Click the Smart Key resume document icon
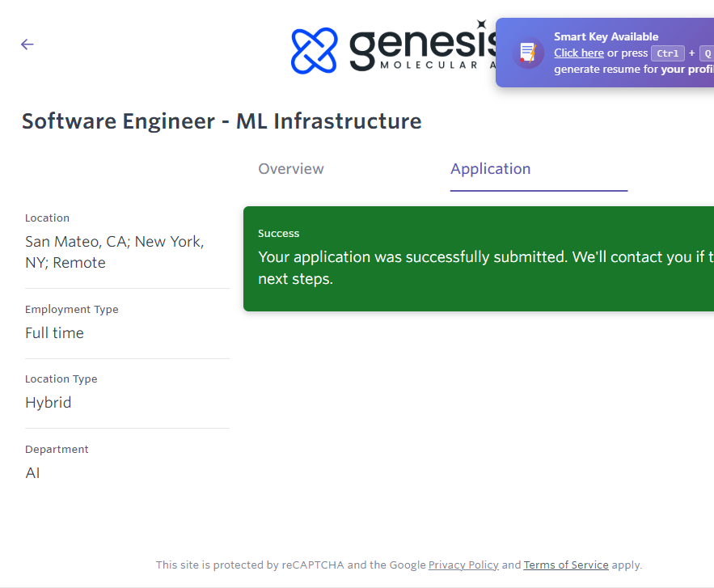Viewport: 714px width, 588px height. pyautogui.click(x=528, y=53)
